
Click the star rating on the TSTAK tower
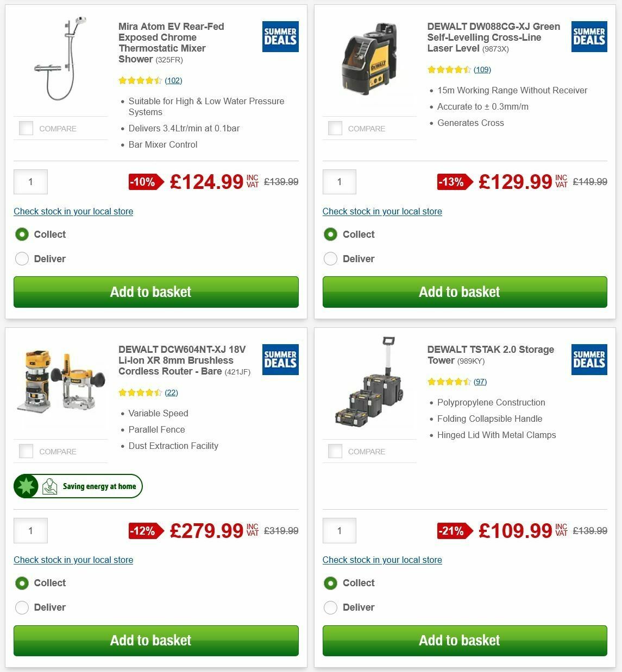(449, 382)
